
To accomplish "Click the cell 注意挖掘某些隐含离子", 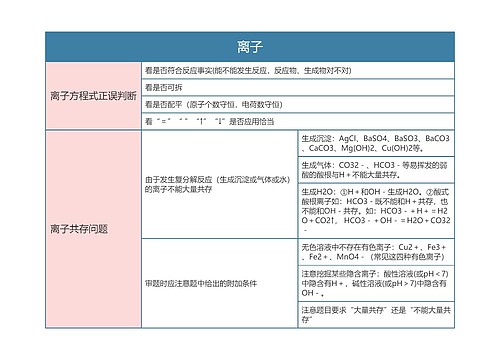I will click(376, 283).
